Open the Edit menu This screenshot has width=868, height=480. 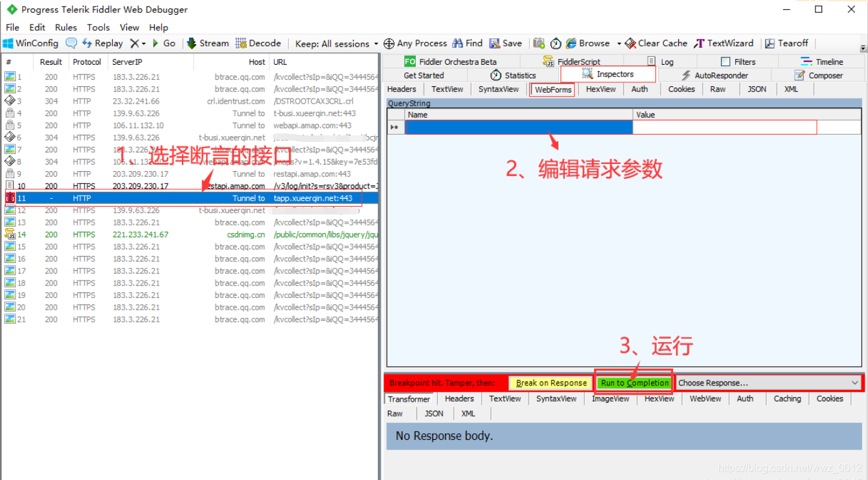click(37, 27)
